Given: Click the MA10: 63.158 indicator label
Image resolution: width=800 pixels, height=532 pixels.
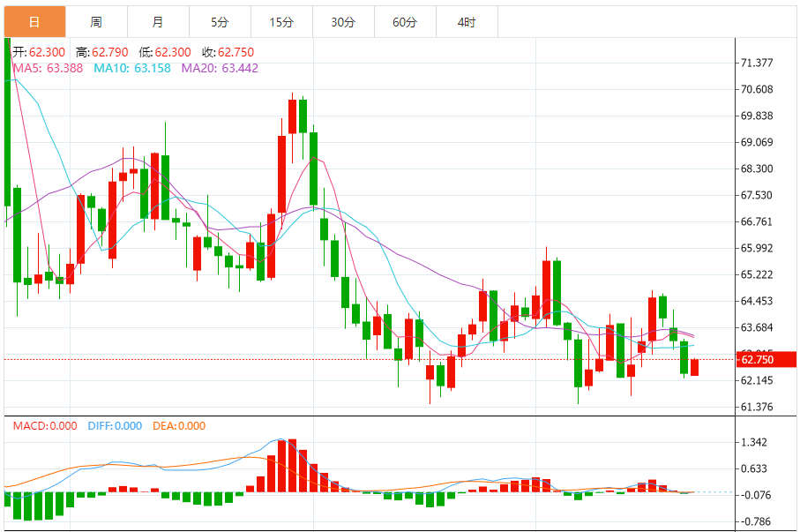Looking at the screenshot, I should tap(132, 68).
